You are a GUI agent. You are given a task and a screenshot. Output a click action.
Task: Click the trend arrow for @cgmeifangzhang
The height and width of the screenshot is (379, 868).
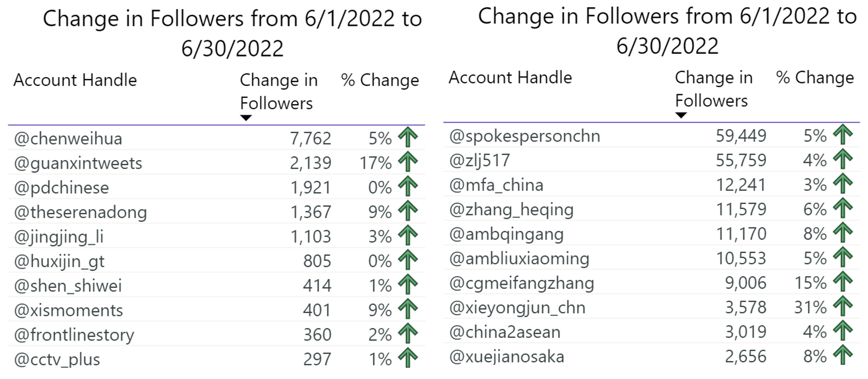point(843,282)
